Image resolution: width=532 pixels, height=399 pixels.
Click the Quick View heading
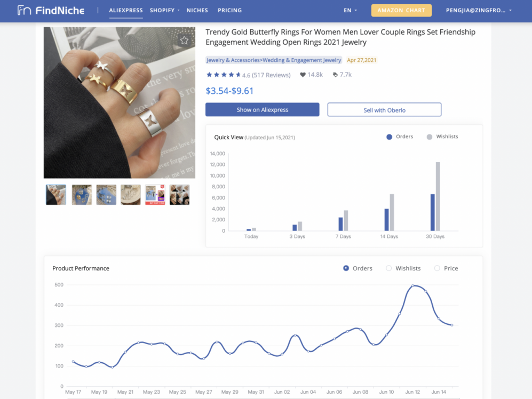[x=229, y=137]
